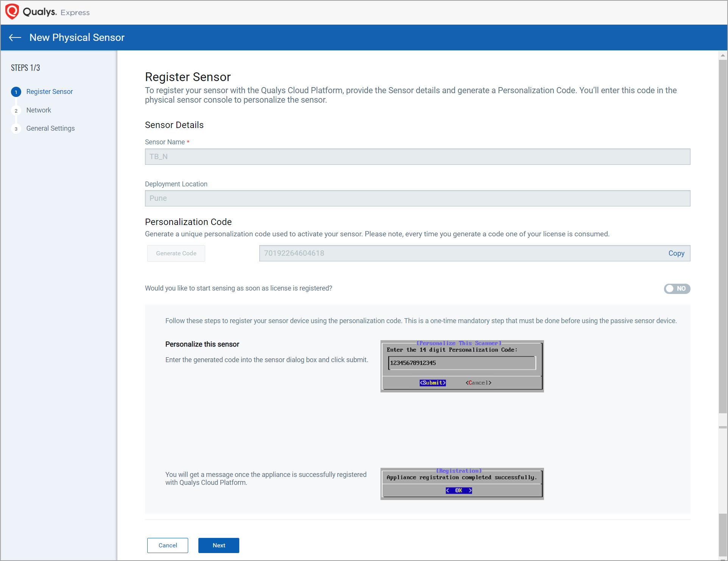
Task: Toggle start sensing switch on
Action: point(677,289)
